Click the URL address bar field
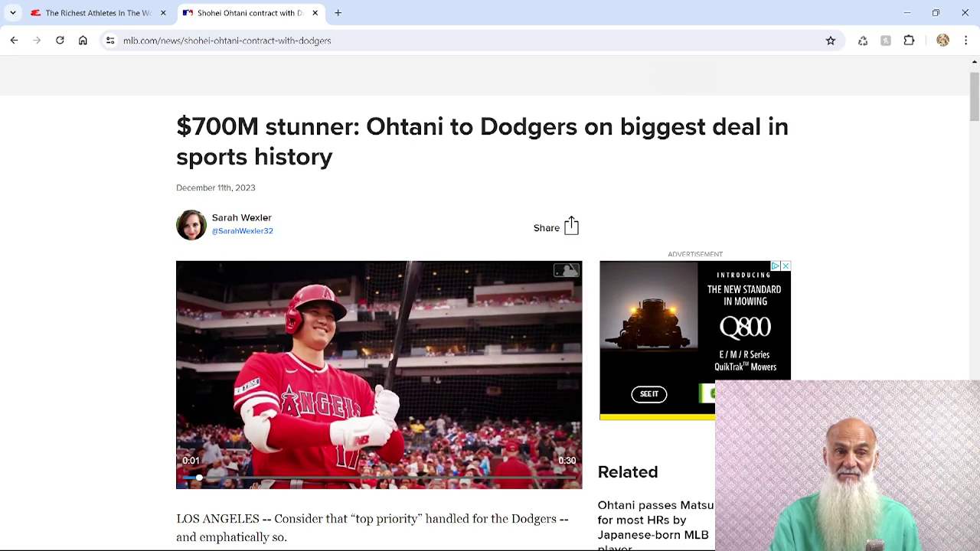This screenshot has height=551, width=980. coord(459,41)
